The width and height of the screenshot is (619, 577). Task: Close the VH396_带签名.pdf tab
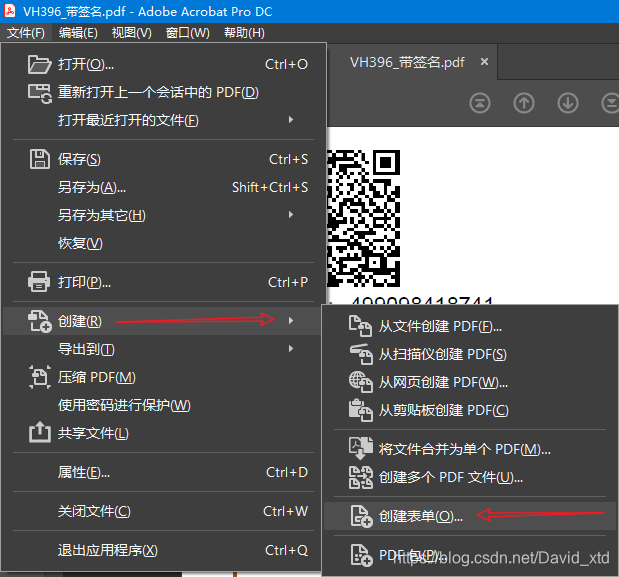[484, 62]
